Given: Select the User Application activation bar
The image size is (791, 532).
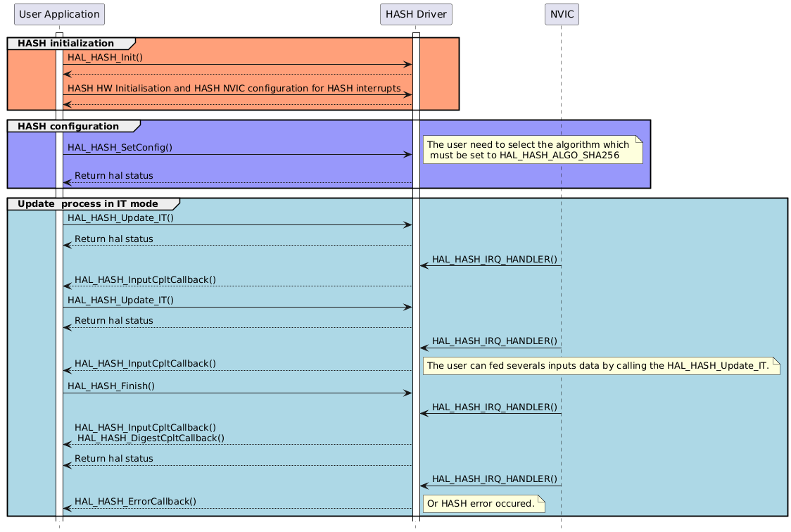Looking at the screenshot, I should [x=59, y=281].
